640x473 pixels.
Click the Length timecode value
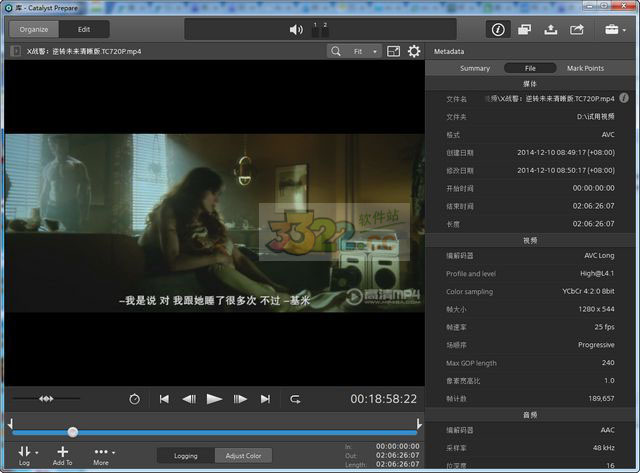pyautogui.click(x=398, y=464)
